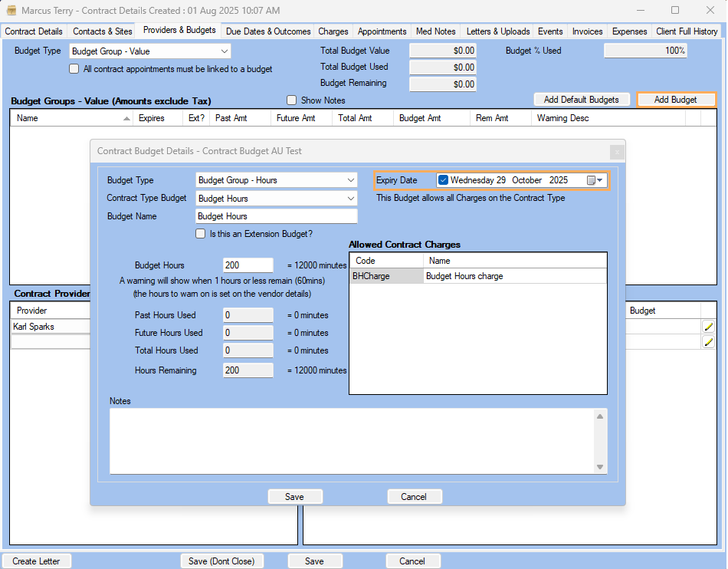Screen dimensions: 728x569
Task: Open the Letters & Uploads tab
Action: [x=498, y=31]
